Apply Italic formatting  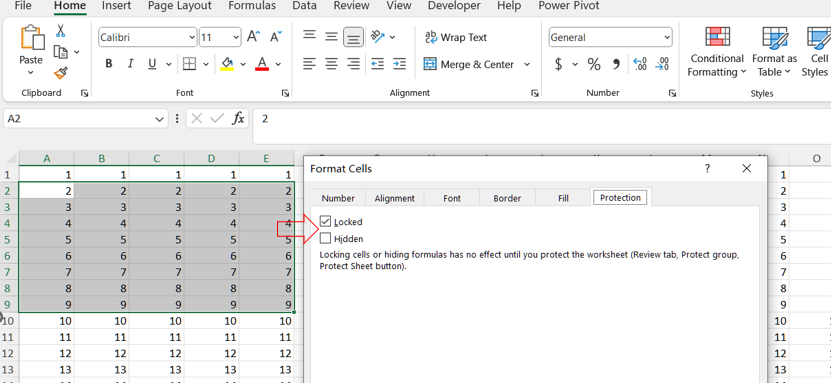pos(130,64)
